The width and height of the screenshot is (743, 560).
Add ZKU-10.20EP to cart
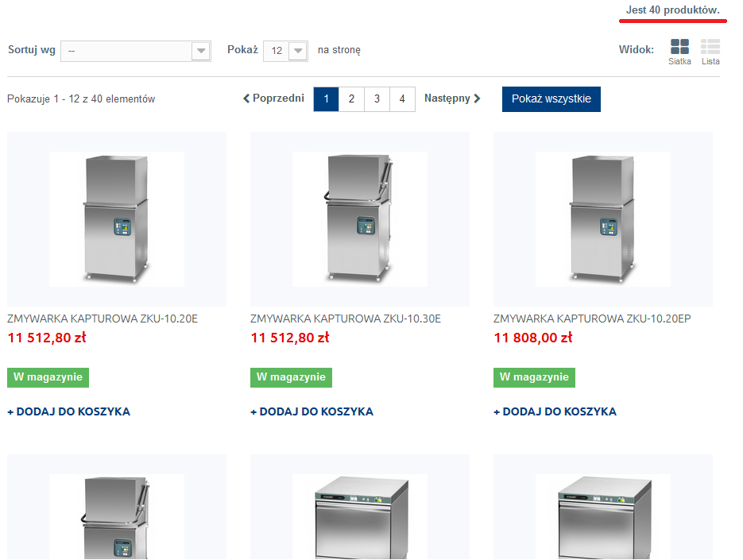(555, 411)
